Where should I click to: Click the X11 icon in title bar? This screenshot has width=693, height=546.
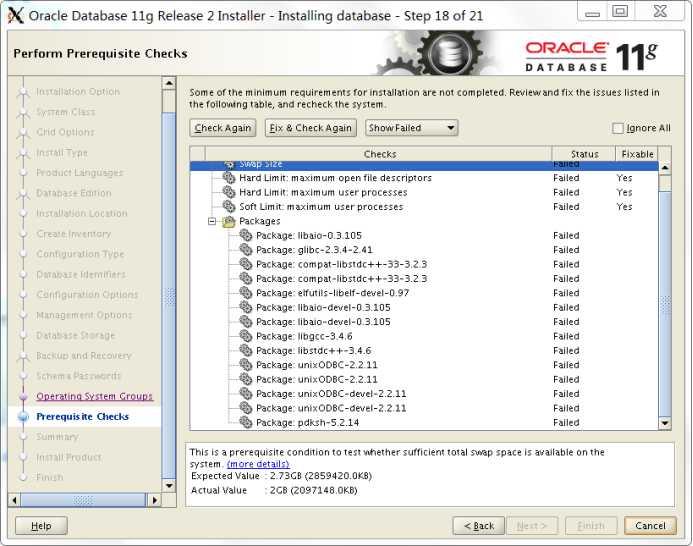pyautogui.click(x=15, y=15)
